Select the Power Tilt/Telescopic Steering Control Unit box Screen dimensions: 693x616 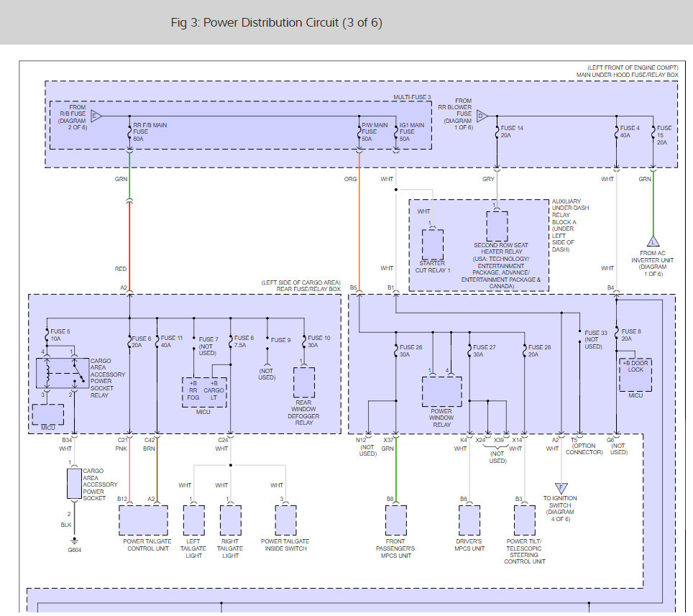(525, 520)
